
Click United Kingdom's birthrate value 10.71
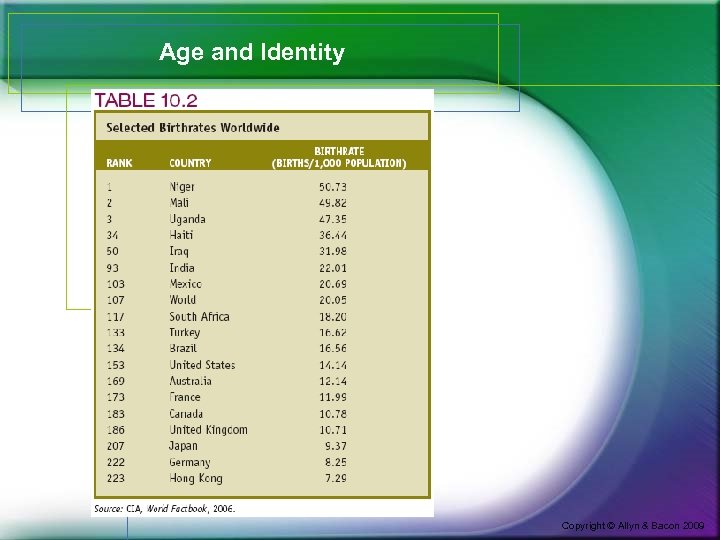click(x=333, y=430)
